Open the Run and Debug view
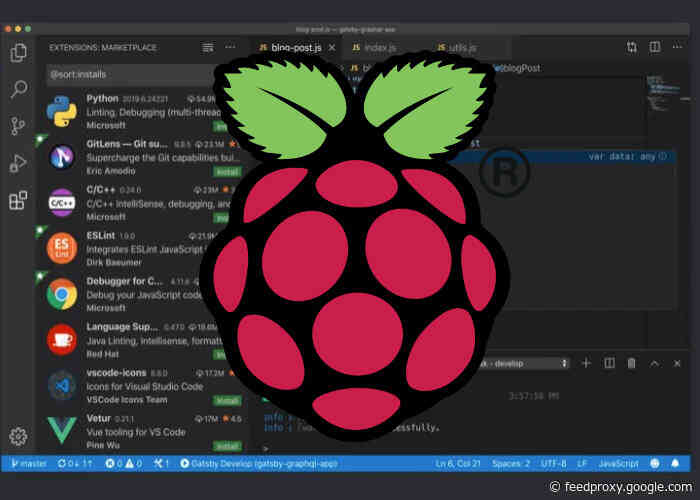Screen dimensions: 700x500 pos(18,163)
